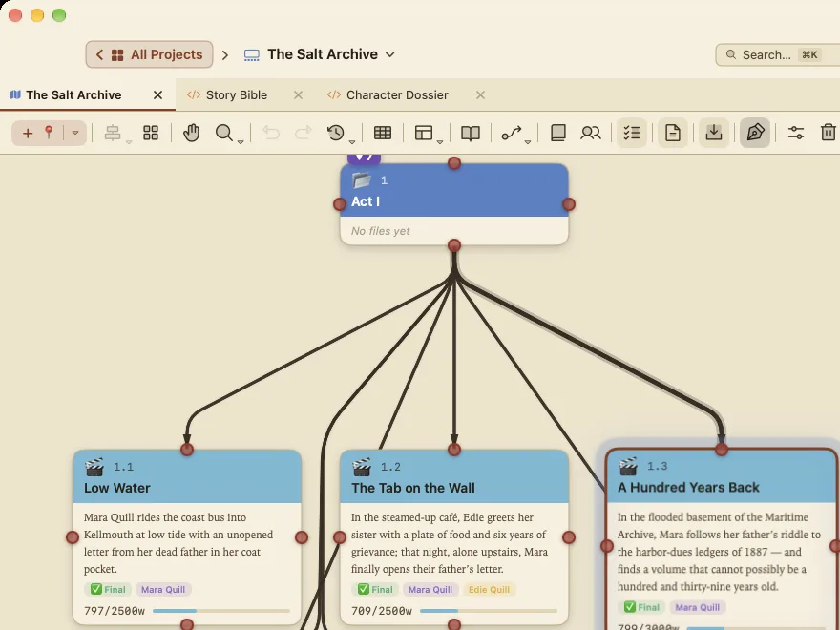Open the add-node dropdown arrow

point(75,133)
